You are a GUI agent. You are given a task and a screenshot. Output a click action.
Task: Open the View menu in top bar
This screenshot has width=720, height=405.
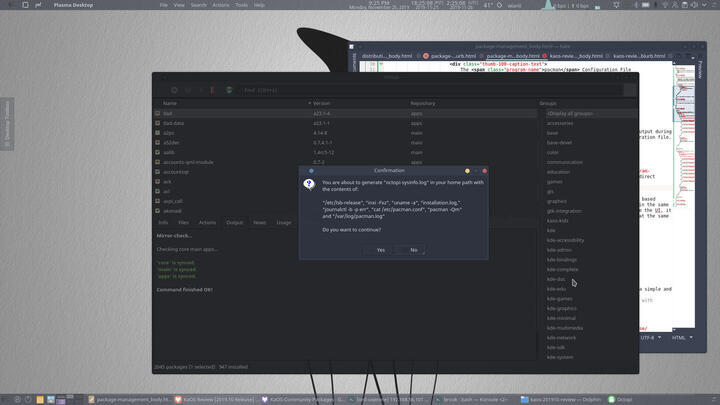(179, 5)
